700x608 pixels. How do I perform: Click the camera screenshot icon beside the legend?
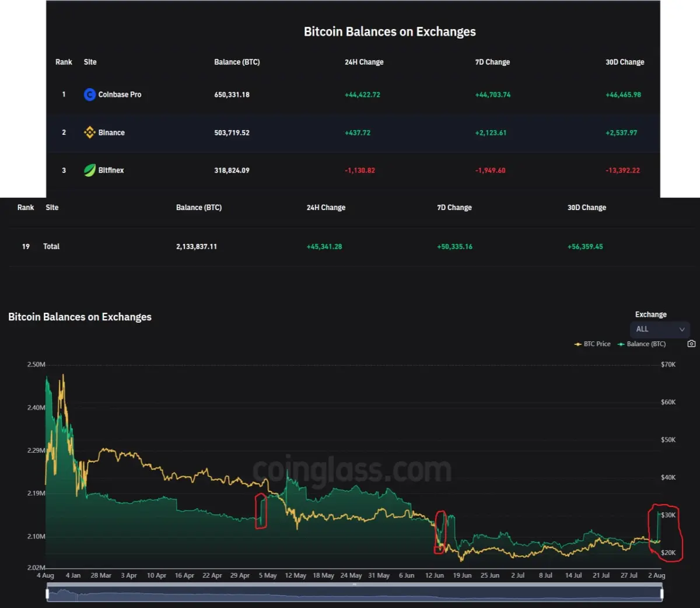691,344
